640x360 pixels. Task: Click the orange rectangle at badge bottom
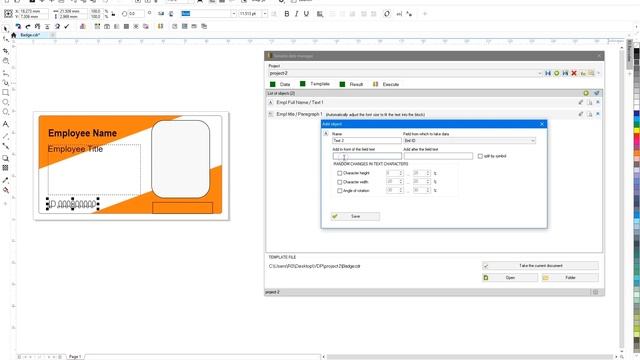pyautogui.click(x=182, y=208)
